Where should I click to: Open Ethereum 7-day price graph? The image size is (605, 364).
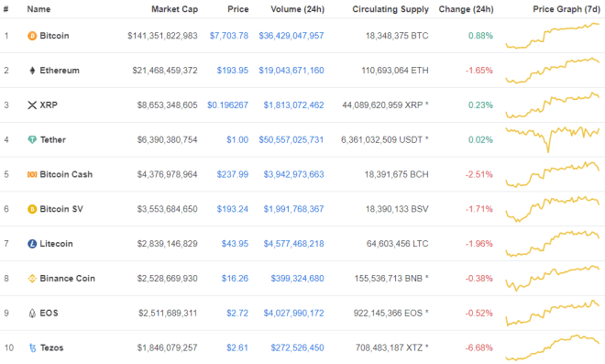pos(553,71)
